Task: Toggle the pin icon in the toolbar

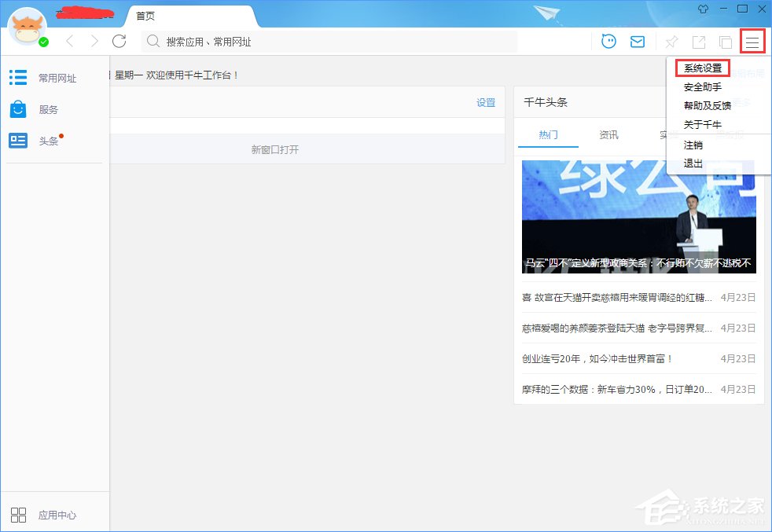Action: (x=672, y=41)
